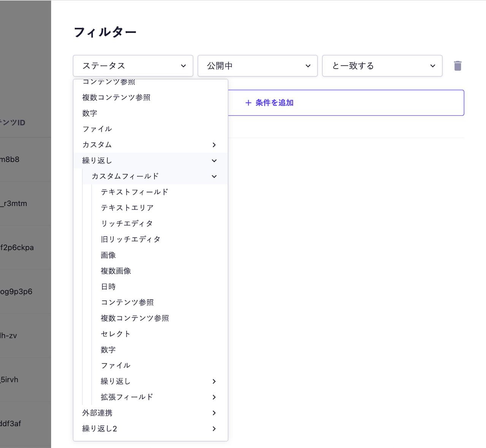Select セレクト from the custom field list

(x=115, y=334)
